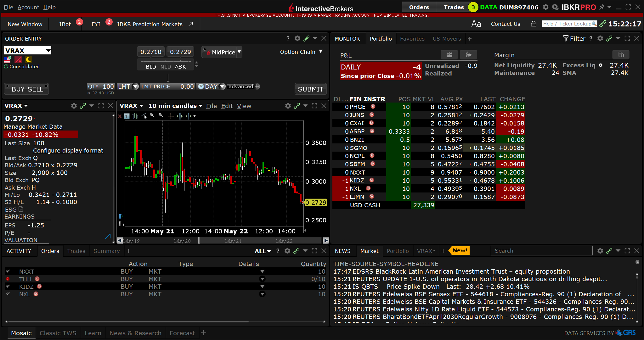Open the Account menu
The image size is (644, 340).
28,7
